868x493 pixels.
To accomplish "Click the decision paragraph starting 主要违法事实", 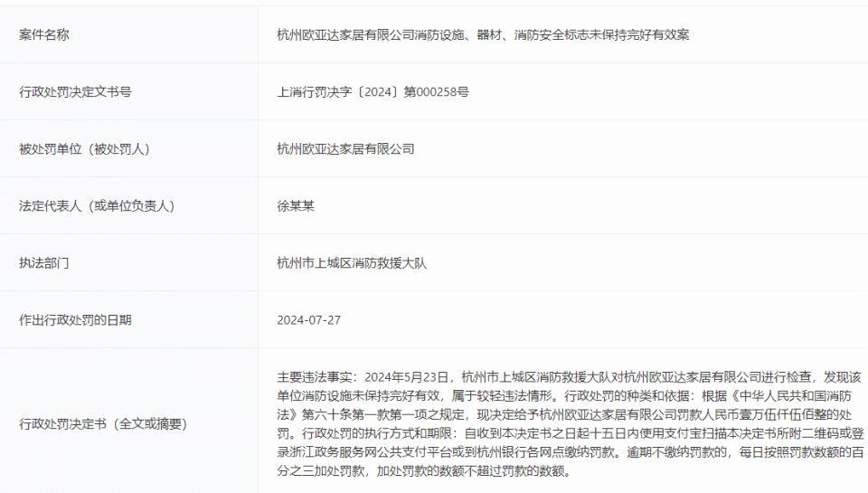I will click(x=571, y=424).
